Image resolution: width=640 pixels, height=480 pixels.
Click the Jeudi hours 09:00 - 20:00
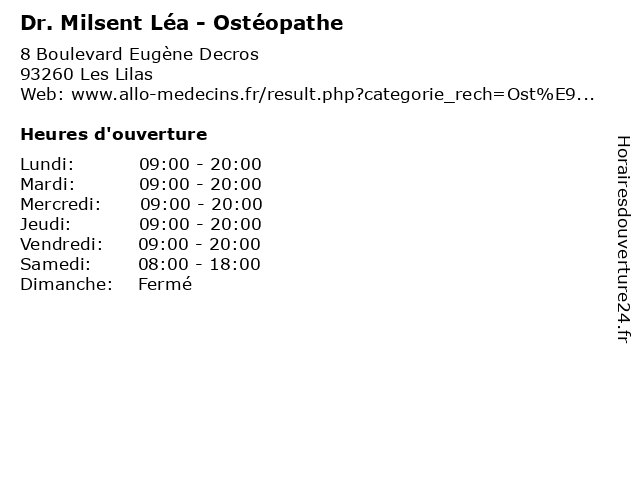pos(200,224)
